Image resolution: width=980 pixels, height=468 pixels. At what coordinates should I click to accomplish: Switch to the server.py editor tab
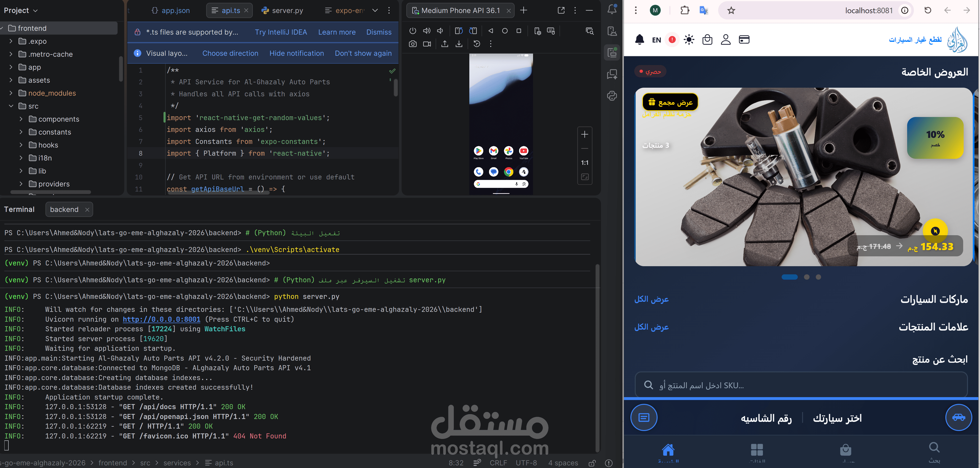pyautogui.click(x=282, y=11)
